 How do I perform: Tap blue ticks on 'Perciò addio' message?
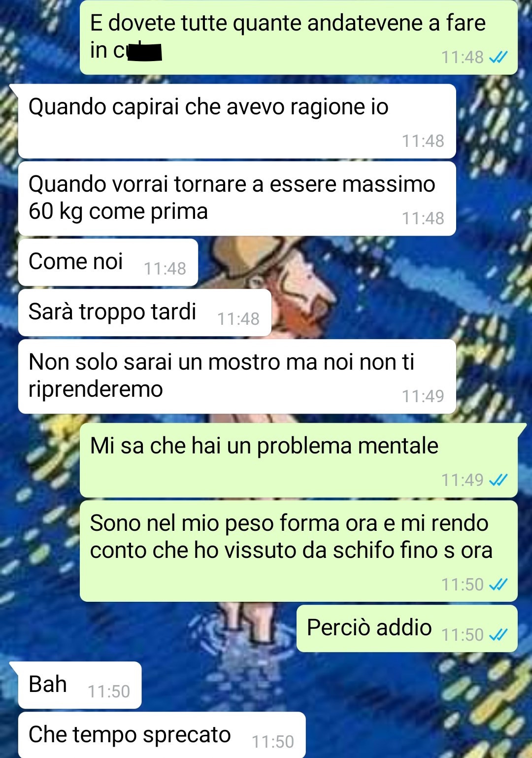pyautogui.click(x=498, y=634)
